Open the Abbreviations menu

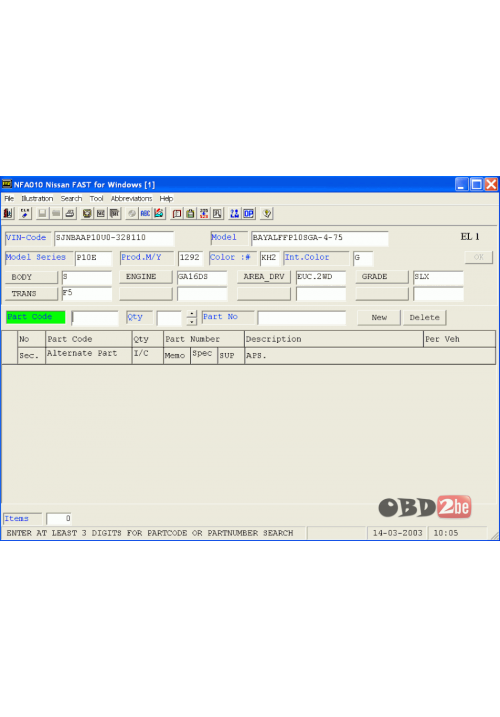coord(131,198)
